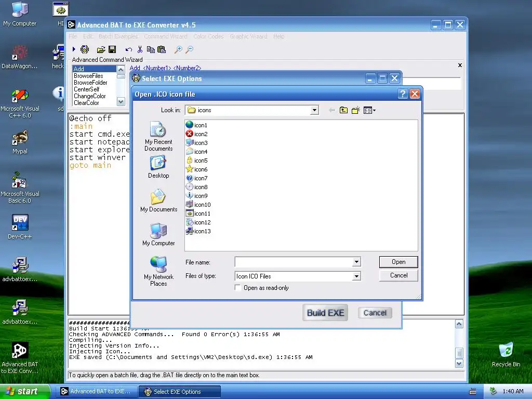Screen dimensions: 532x399
Task: Select the icon9 info file
Action: click(197, 196)
